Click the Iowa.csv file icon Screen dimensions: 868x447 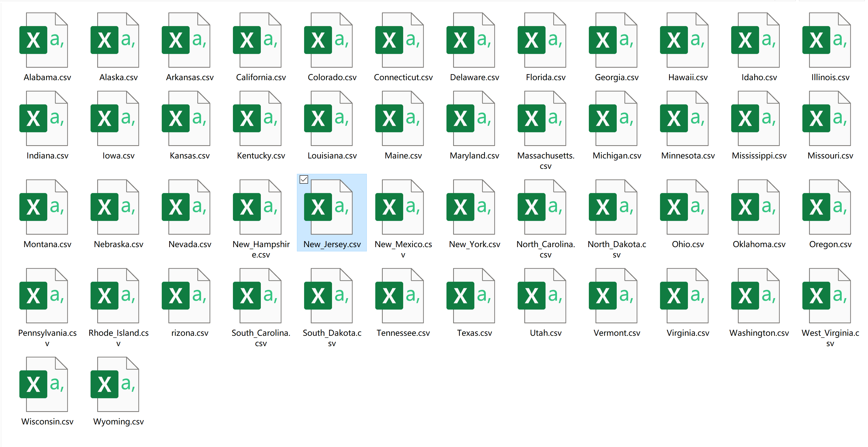tap(115, 118)
